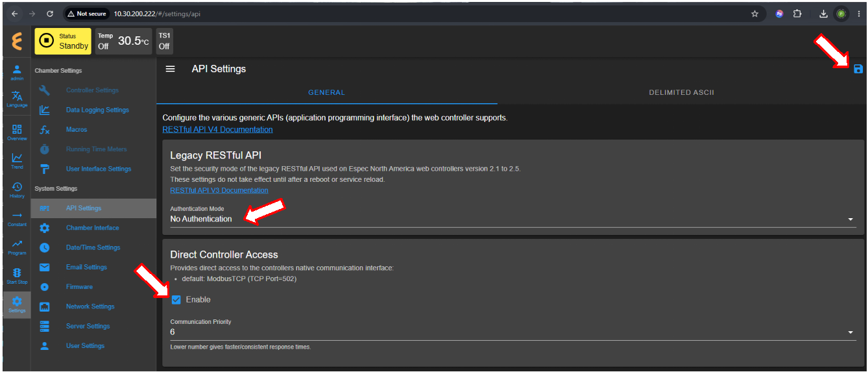Click the Chamber Settings section label
This screenshot has width=868, height=372.
pos(58,71)
